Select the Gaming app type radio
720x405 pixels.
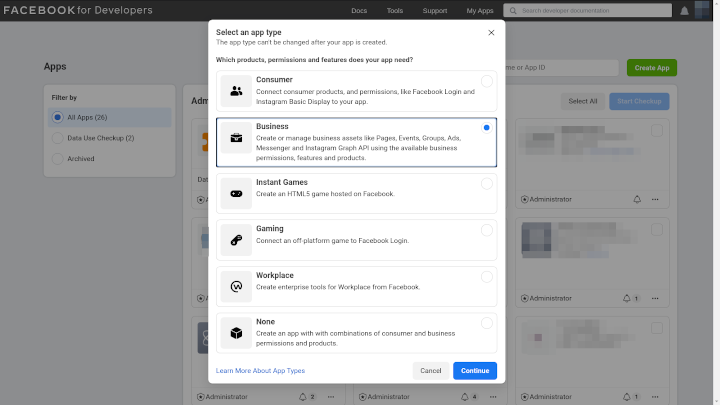tap(487, 230)
